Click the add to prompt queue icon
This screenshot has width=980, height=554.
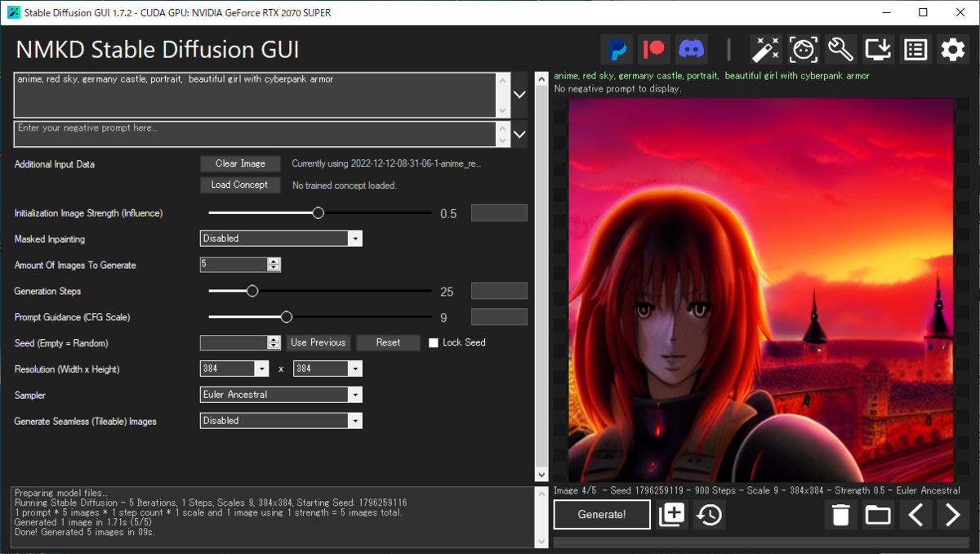671,515
